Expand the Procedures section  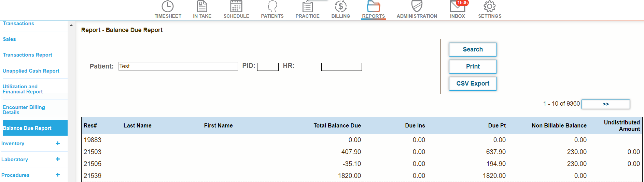[x=58, y=175]
